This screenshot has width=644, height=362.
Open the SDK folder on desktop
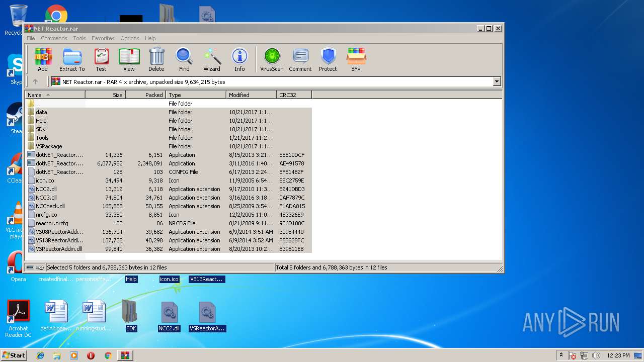pyautogui.click(x=131, y=316)
